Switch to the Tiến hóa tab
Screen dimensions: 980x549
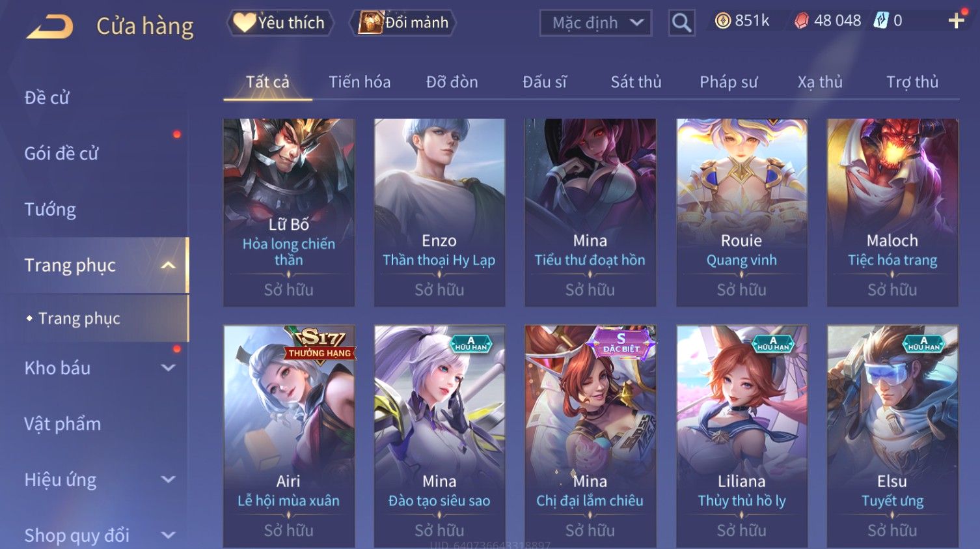point(359,82)
